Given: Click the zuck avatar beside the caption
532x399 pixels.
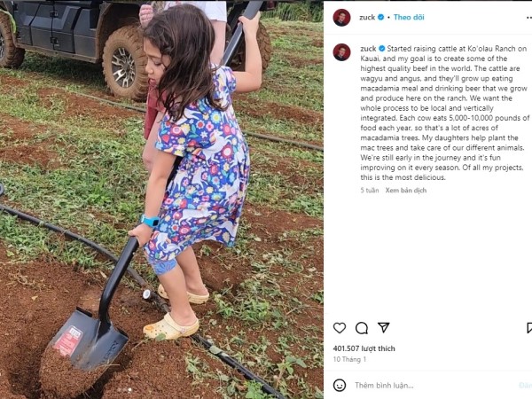Looking at the screenshot, I should [341, 52].
